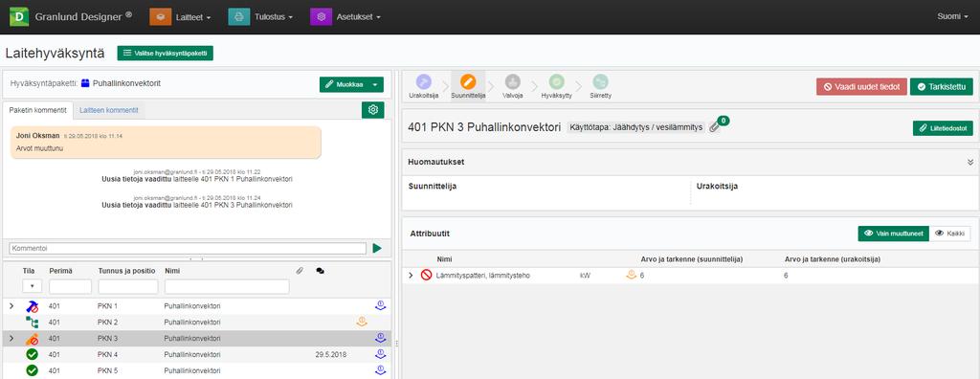The image size is (980, 379).
Task: Click the speech bubbles comments column icon
Action: tap(320, 271)
